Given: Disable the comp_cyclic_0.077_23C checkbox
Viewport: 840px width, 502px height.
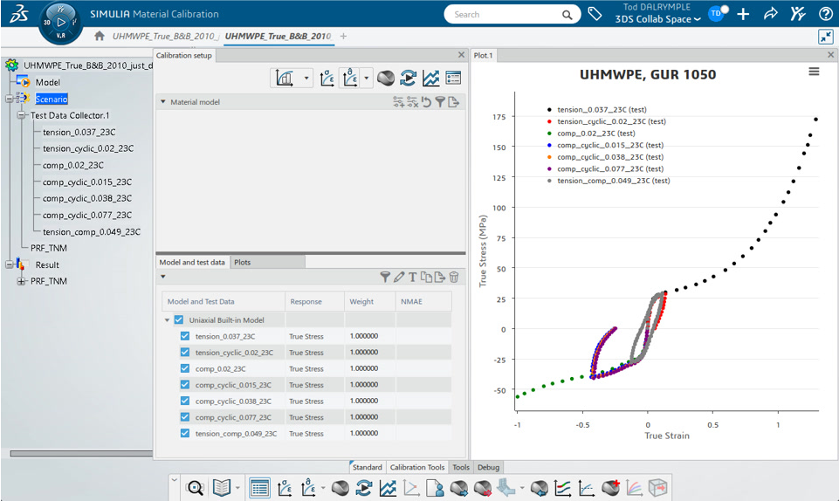Looking at the screenshot, I should tap(185, 417).
